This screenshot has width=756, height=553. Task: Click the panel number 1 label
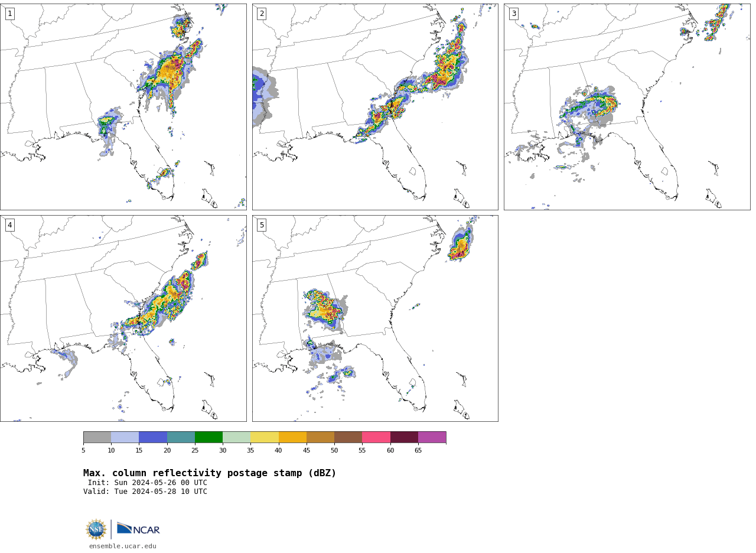point(9,14)
